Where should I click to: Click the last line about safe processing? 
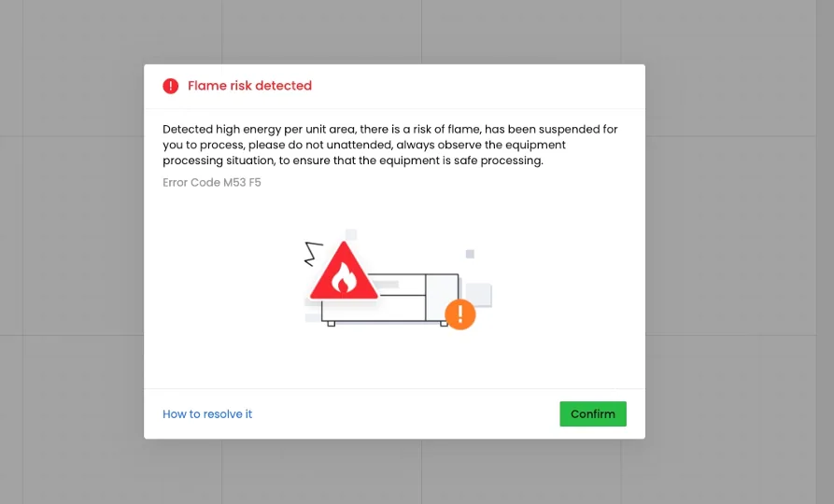(353, 161)
